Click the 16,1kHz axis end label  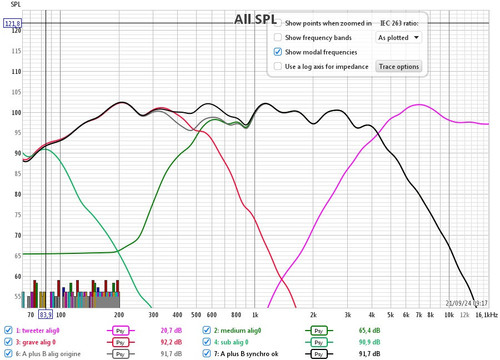coord(486,314)
